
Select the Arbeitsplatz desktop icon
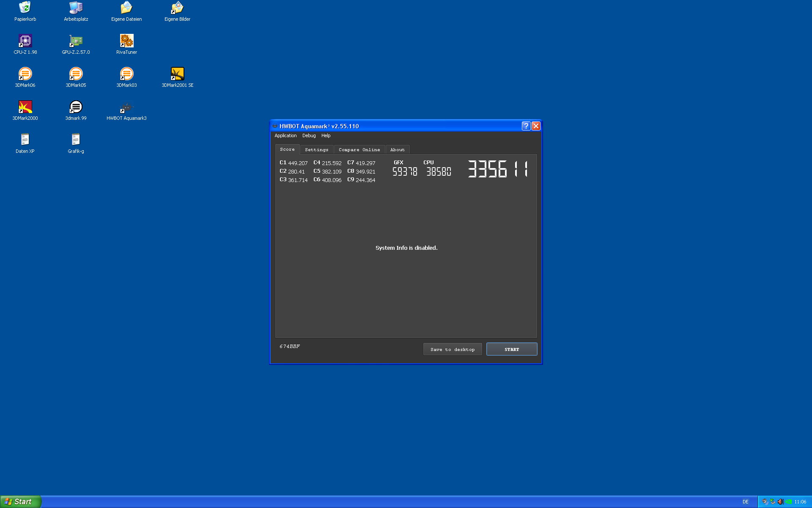click(76, 11)
